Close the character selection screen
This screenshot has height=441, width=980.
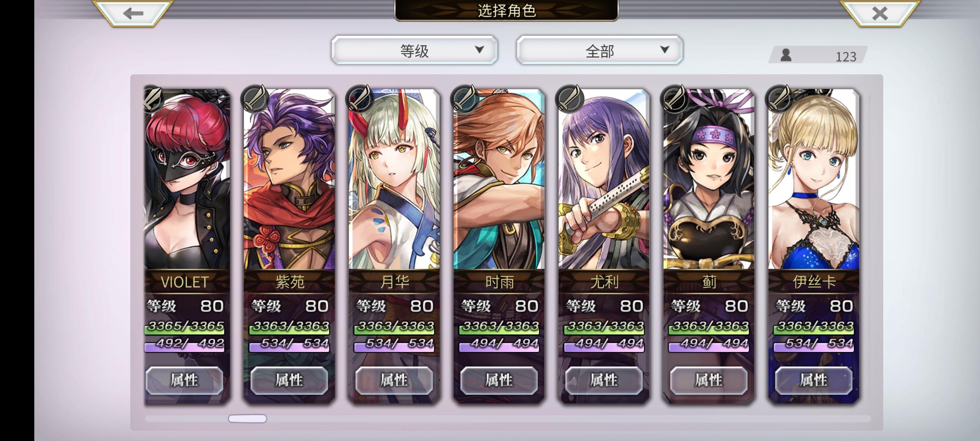880,13
